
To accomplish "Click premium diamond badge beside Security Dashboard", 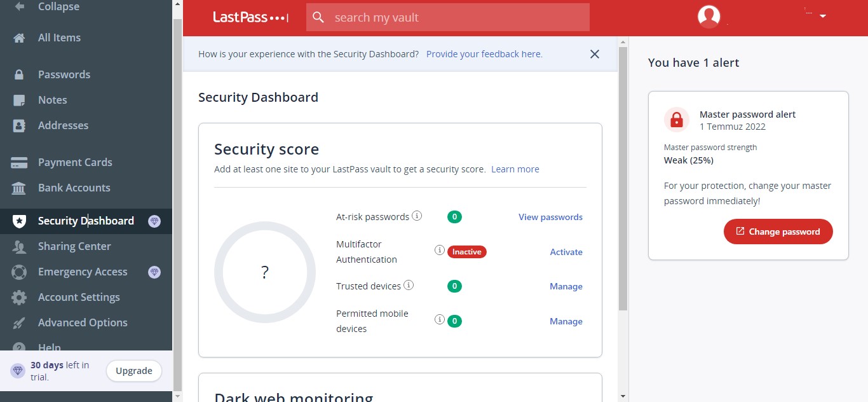I will [x=154, y=221].
